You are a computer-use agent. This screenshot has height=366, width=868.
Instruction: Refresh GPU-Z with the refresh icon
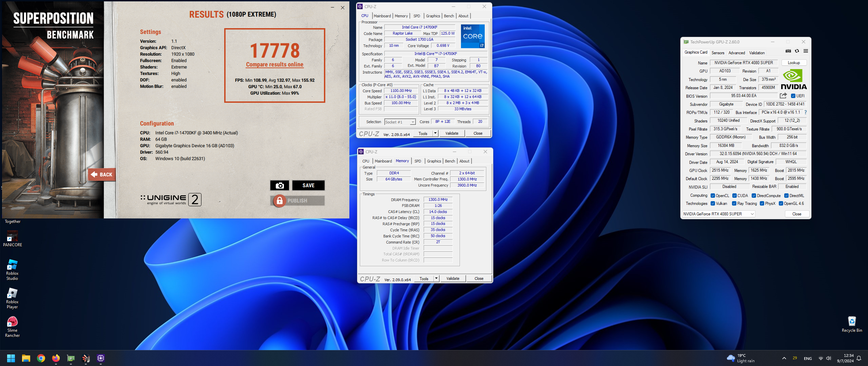tap(797, 51)
